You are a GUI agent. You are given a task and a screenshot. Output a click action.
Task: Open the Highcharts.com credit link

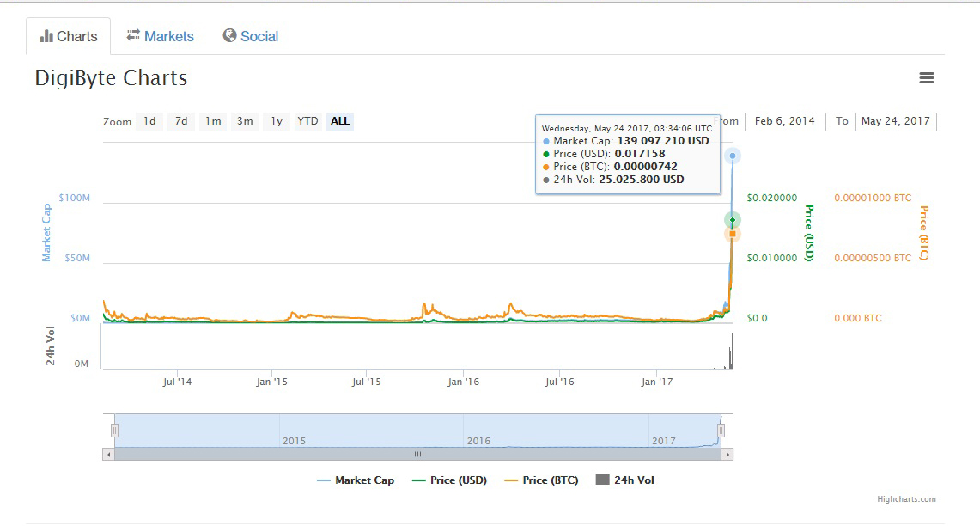(906, 499)
